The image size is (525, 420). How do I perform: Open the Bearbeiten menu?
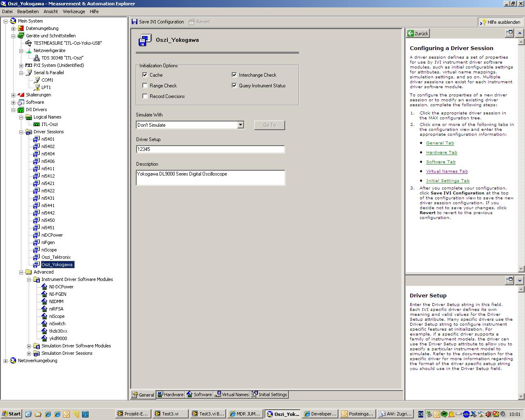28,11
